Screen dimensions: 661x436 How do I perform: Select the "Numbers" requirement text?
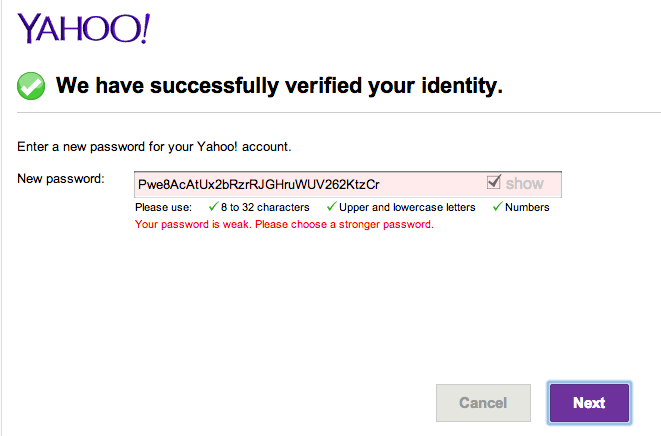(x=527, y=207)
